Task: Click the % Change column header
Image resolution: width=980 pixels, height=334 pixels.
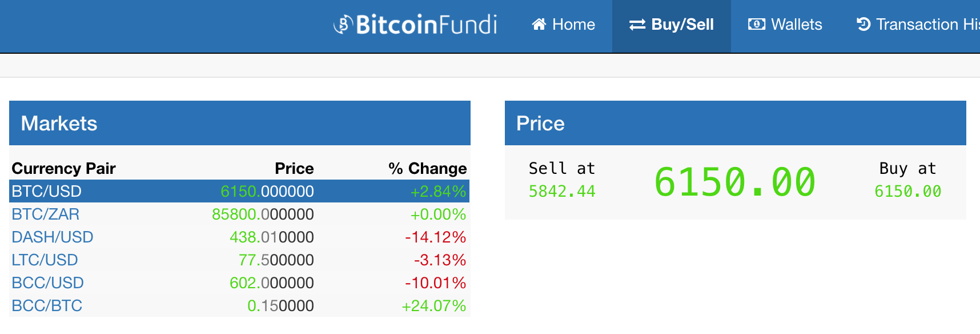Action: [x=428, y=168]
